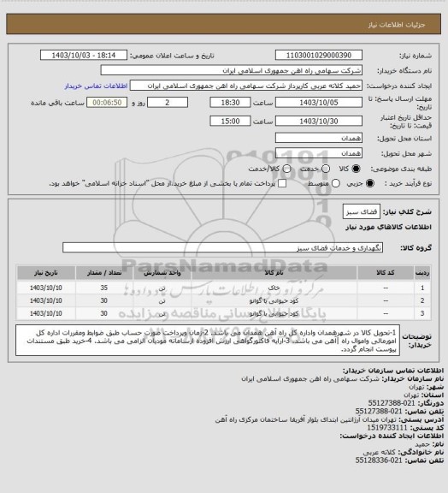Click the need date 1403/10/10 in row 1

point(46,288)
